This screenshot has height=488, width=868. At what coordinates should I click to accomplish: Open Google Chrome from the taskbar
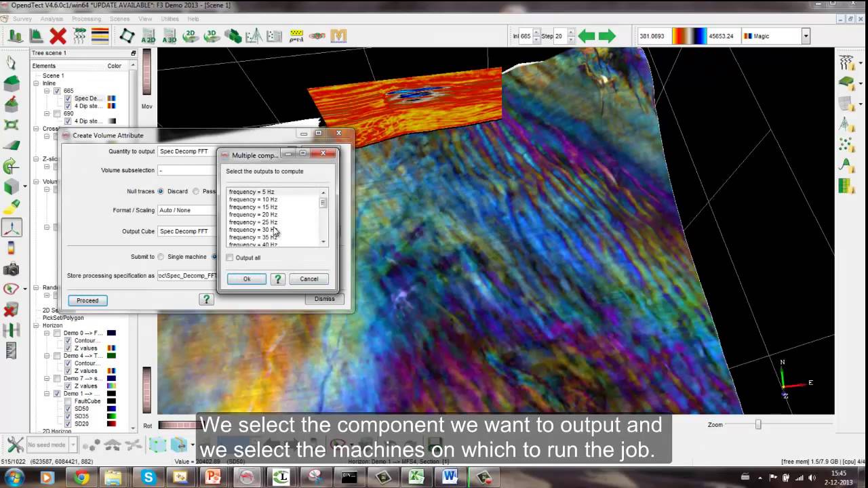click(82, 478)
